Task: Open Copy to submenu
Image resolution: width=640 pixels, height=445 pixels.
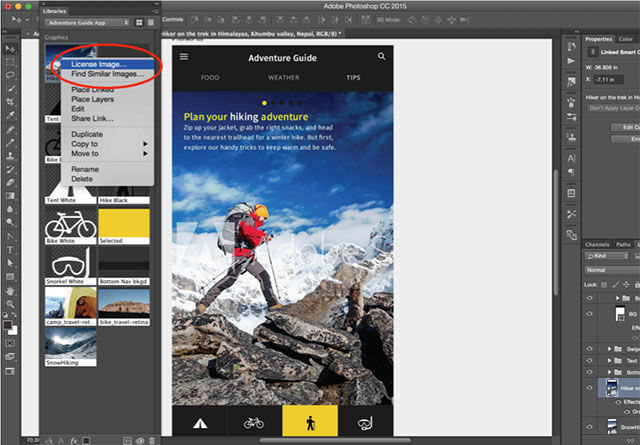Action: (x=107, y=144)
